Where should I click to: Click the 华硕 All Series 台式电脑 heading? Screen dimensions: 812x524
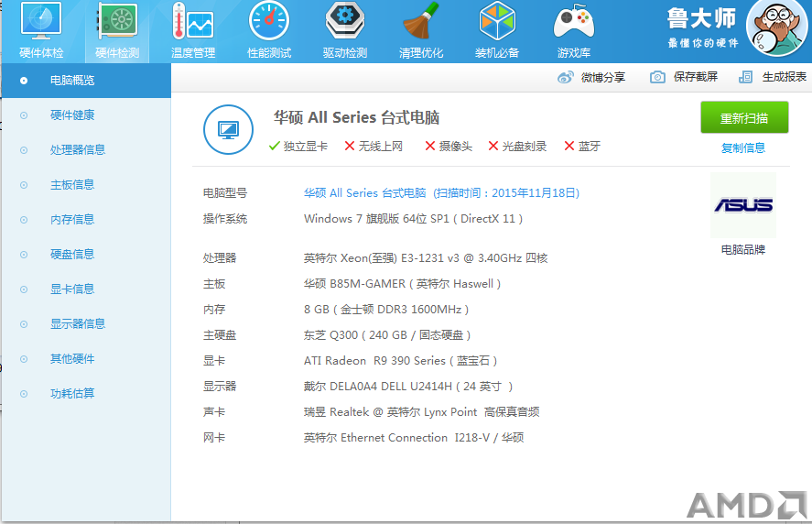pos(356,117)
